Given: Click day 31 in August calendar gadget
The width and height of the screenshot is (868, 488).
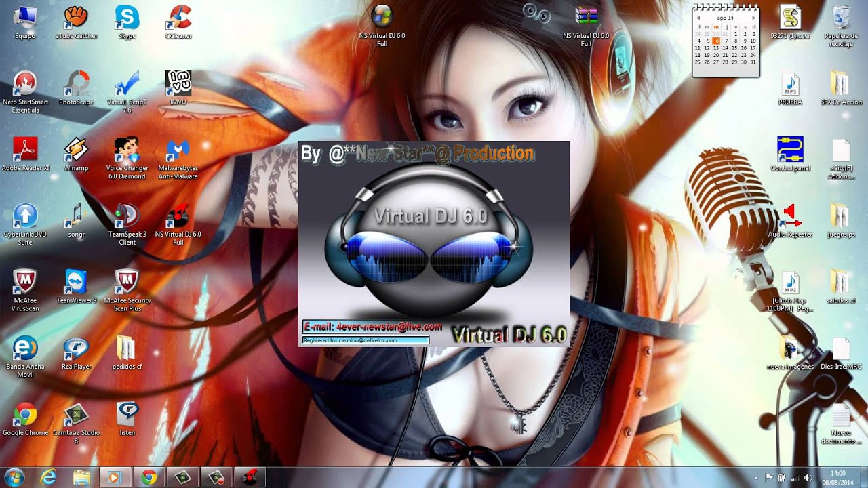Looking at the screenshot, I should [753, 62].
